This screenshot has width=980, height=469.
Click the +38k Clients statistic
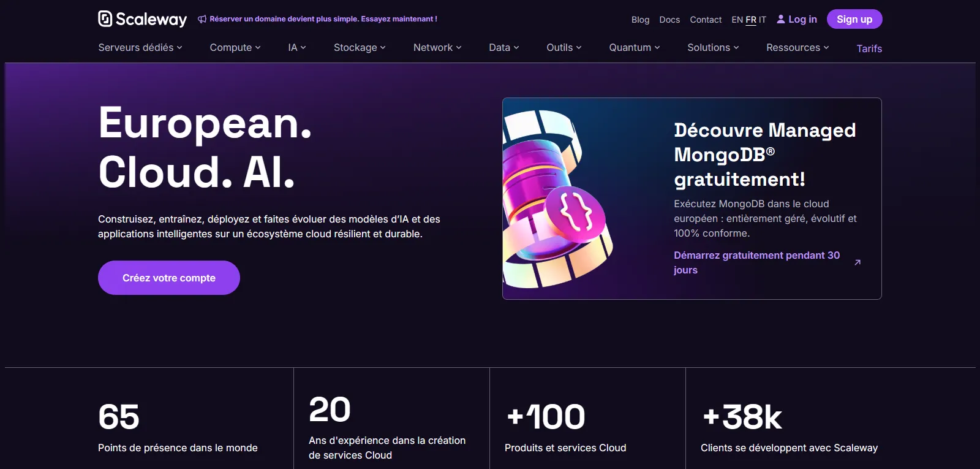(789, 427)
